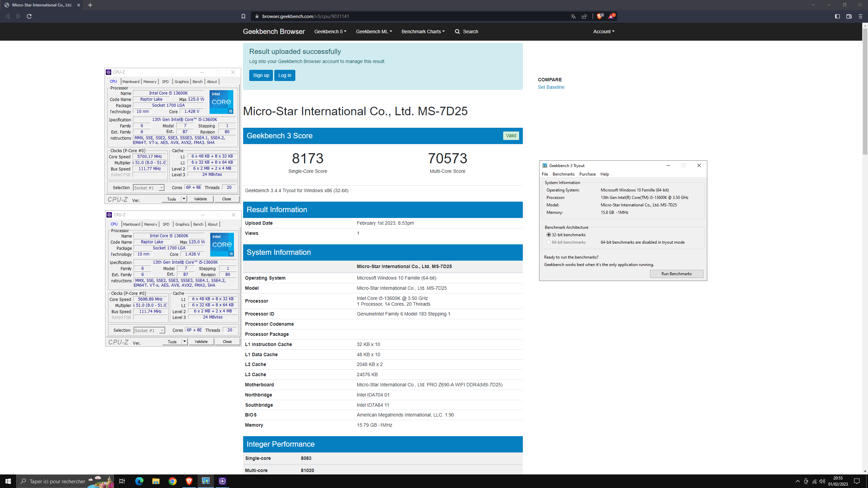Open Socket #1 selection in upper CPU-Z
This screenshot has height=488, width=868.
[149, 188]
